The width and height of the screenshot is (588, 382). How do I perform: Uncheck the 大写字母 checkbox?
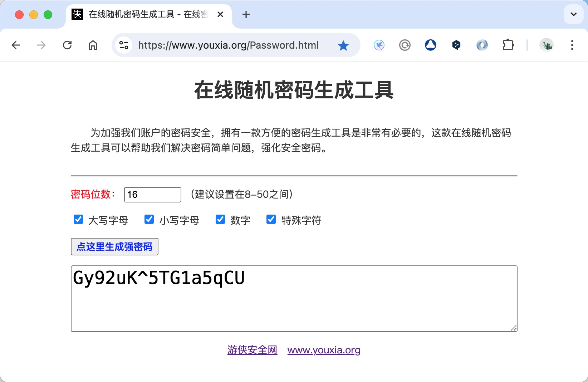(78, 219)
